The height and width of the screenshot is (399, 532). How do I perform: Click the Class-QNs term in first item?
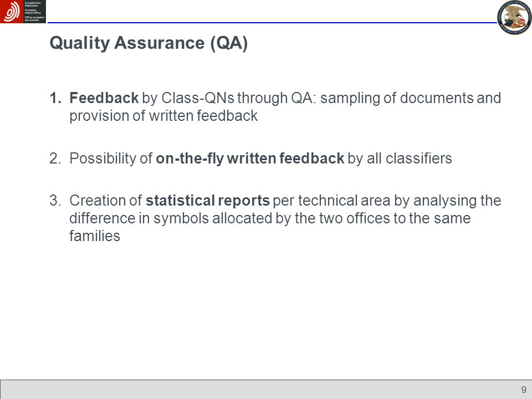[x=197, y=98]
